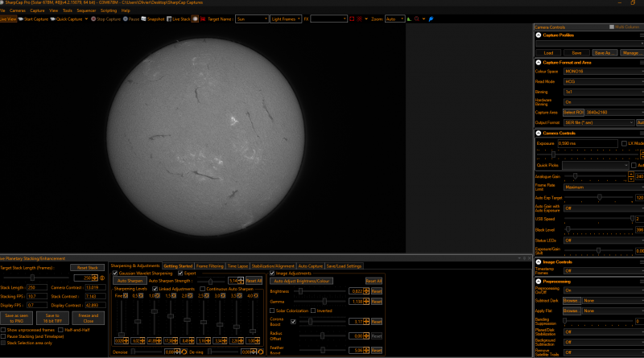The image size is (644, 358).
Task: Reset the 2,0 sharpening level with its icon
Action: coord(190,295)
